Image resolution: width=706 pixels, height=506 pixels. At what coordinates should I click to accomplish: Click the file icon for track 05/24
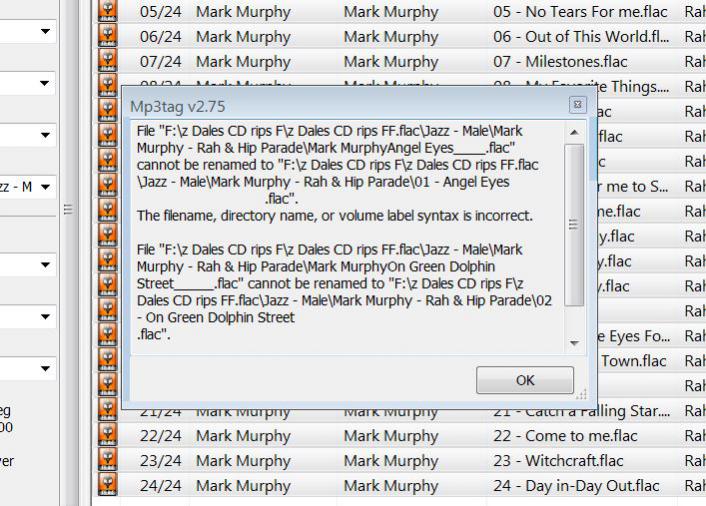[108, 12]
